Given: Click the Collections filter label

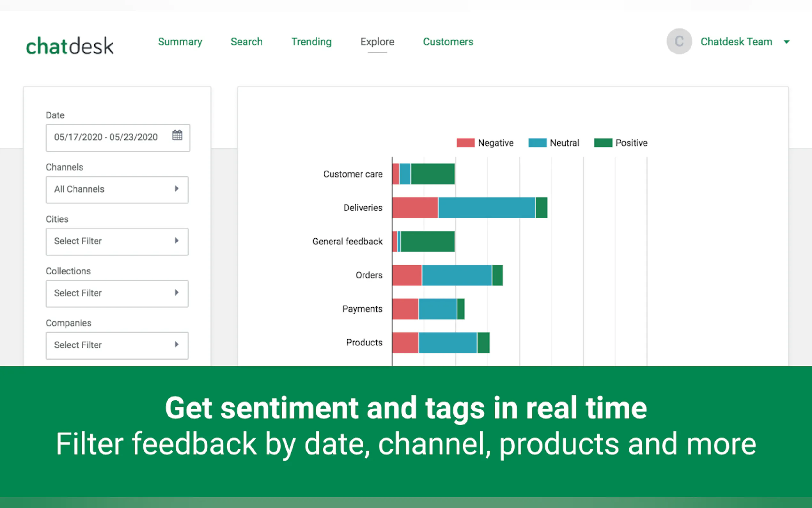Looking at the screenshot, I should [68, 271].
